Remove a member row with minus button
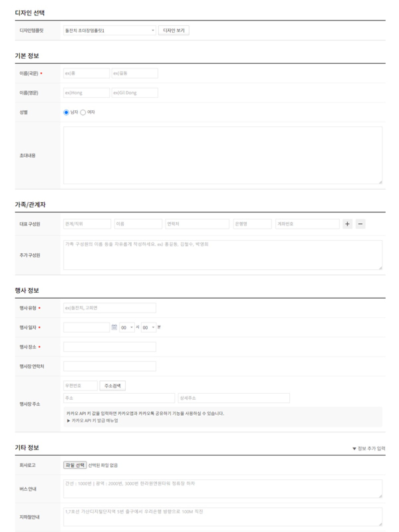399x532 pixels. coord(360,224)
